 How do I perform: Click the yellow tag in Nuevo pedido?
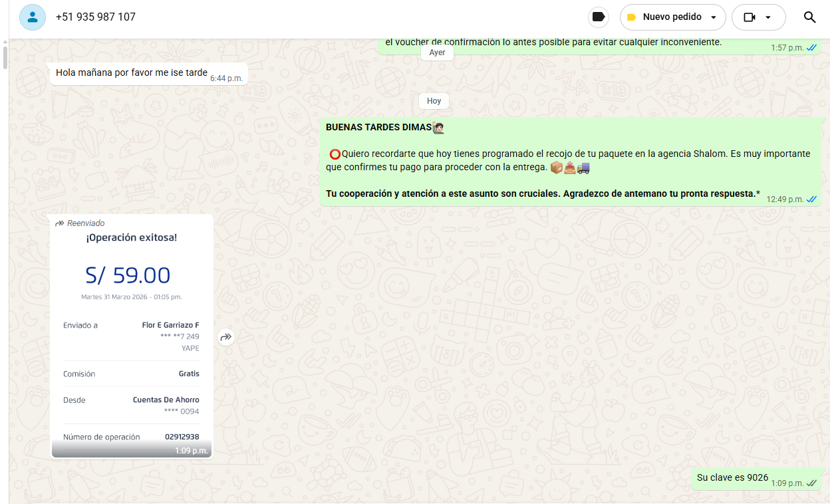[631, 17]
